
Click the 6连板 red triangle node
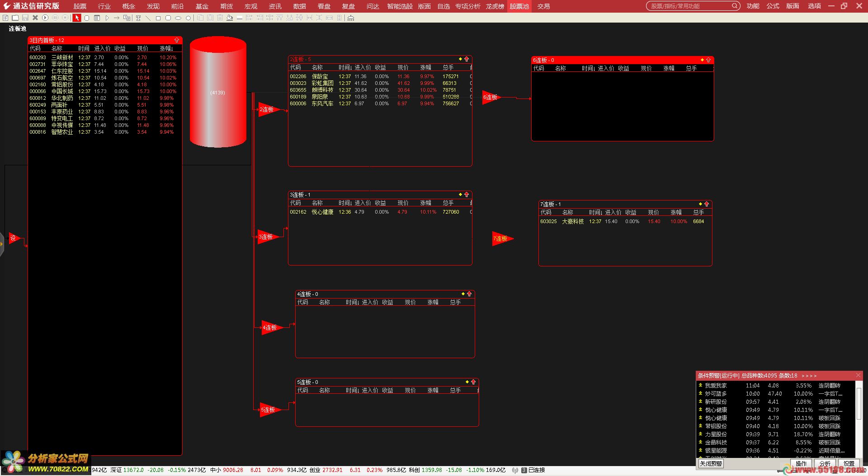[x=491, y=97]
